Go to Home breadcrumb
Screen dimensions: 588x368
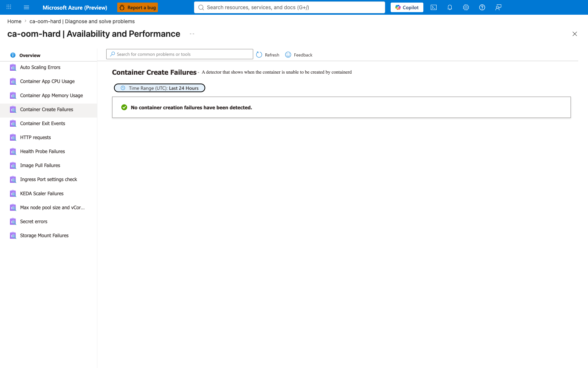click(14, 21)
